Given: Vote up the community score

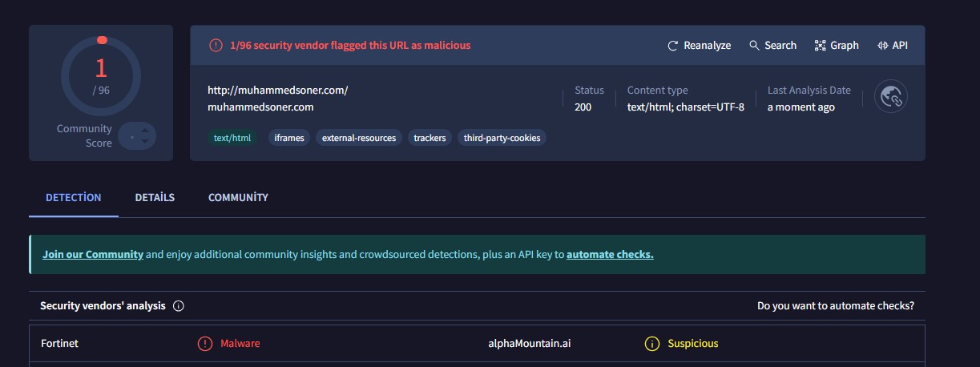Looking at the screenshot, I should pos(144,131).
